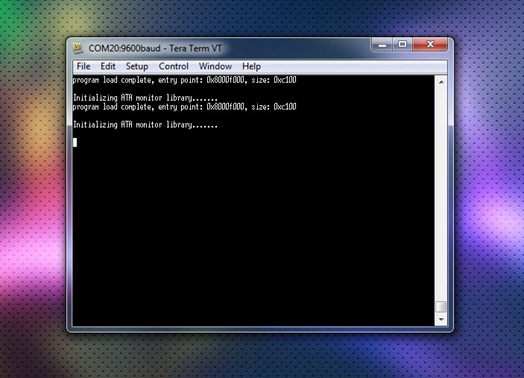Viewport: 524px width, 378px height.
Task: Click the scrollbar down arrow
Action: 441,320
